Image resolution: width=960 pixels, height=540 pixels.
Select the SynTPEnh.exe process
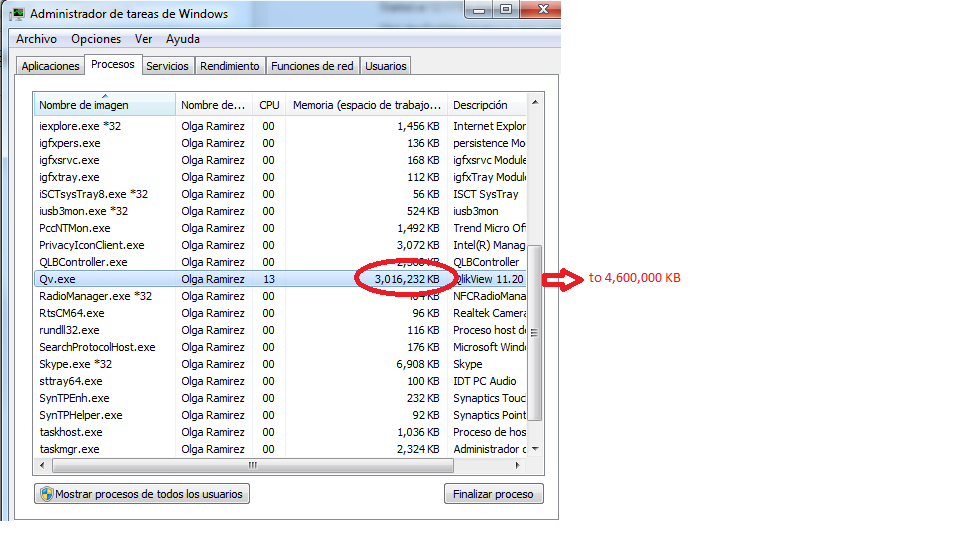(x=280, y=399)
